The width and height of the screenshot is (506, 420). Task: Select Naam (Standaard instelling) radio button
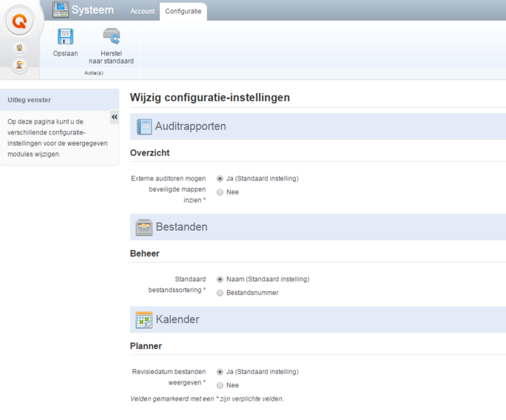(220, 280)
